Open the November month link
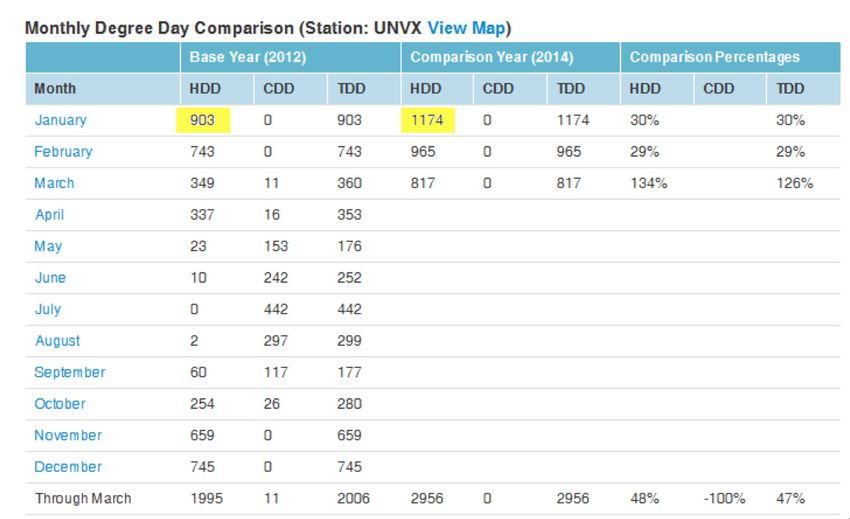The image size is (850, 519). click(x=68, y=435)
